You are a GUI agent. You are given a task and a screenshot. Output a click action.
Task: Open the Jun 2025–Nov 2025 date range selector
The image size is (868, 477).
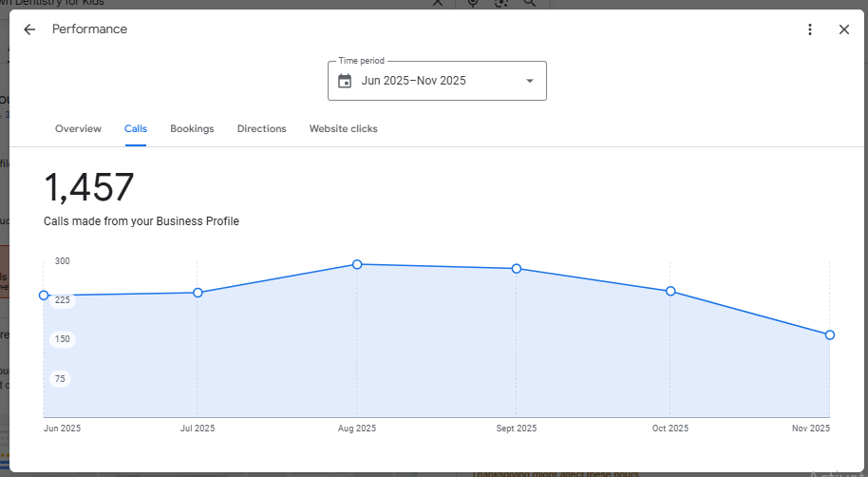click(x=414, y=81)
